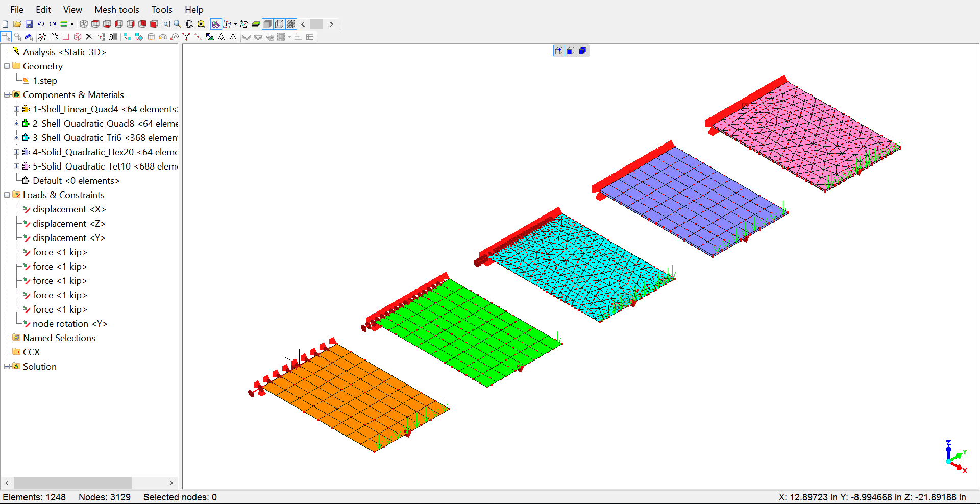Click the tree panel scroll-right arrow

pyautogui.click(x=171, y=483)
